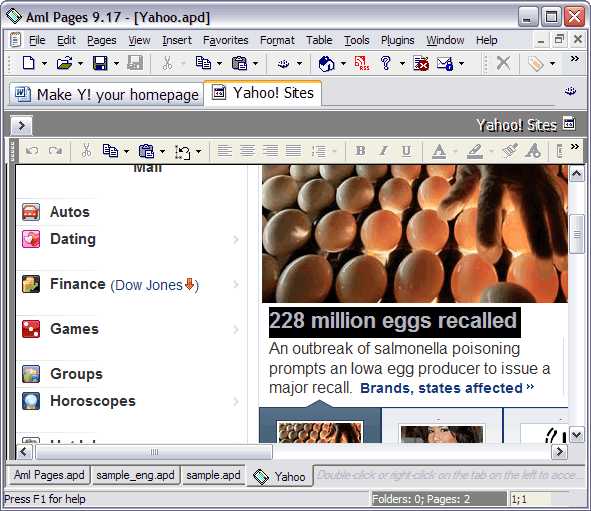Center the text alignment
The image size is (591, 511).
click(247, 151)
